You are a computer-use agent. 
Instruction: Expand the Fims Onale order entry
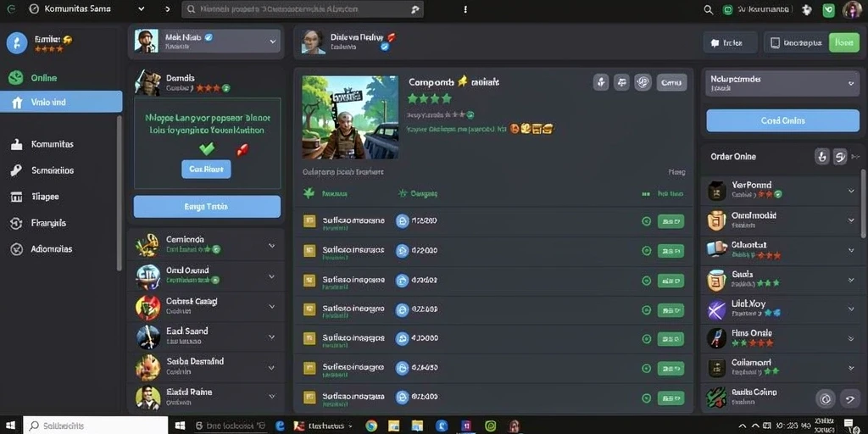(851, 338)
